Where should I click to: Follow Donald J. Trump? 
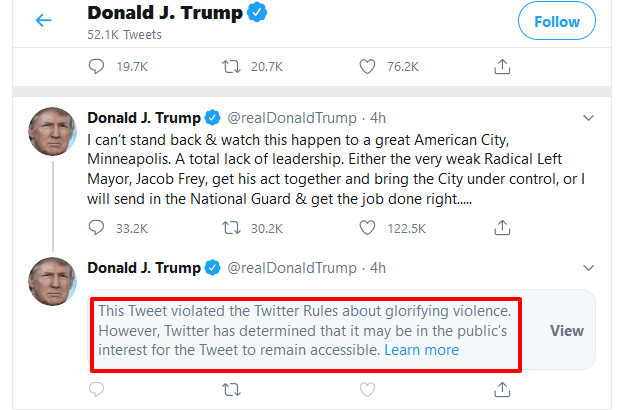point(556,21)
